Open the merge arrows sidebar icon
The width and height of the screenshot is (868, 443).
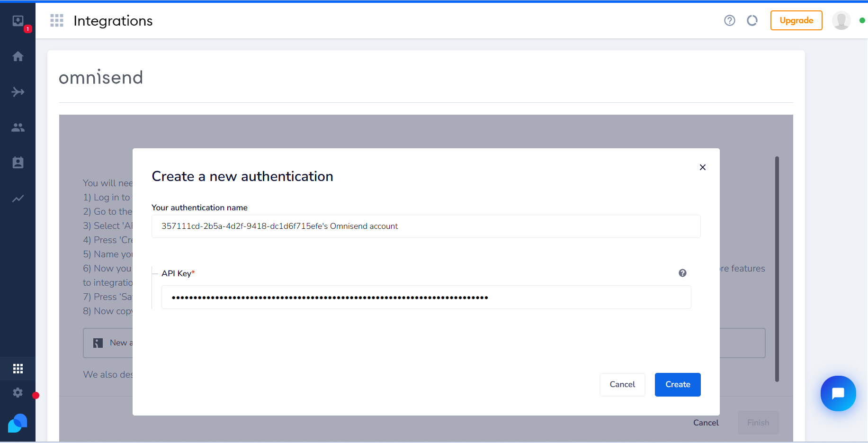(18, 92)
